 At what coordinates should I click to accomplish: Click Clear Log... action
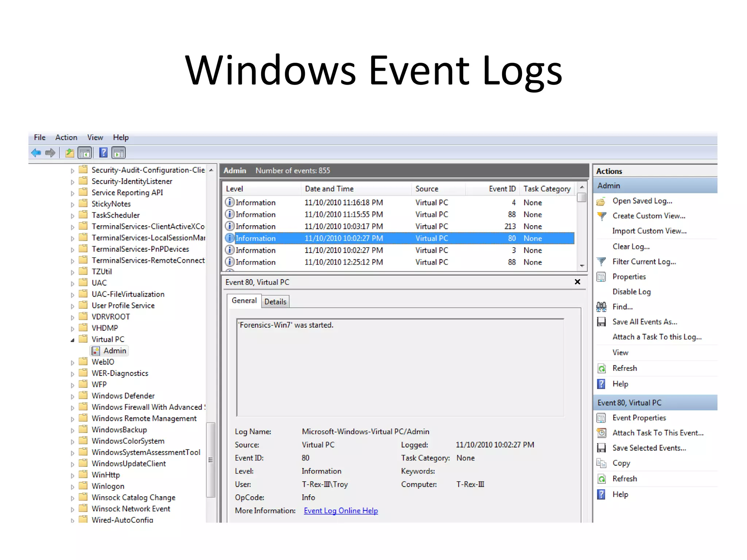point(631,247)
